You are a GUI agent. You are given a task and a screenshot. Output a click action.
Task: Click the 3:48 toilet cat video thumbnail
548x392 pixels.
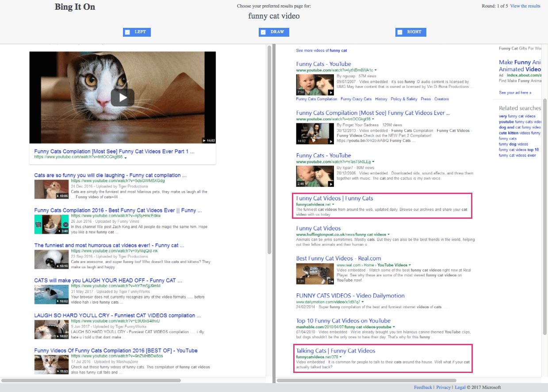[51, 225]
